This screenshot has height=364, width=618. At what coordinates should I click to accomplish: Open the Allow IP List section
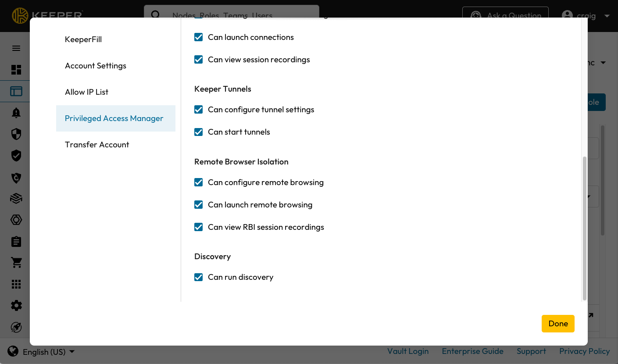tap(86, 92)
